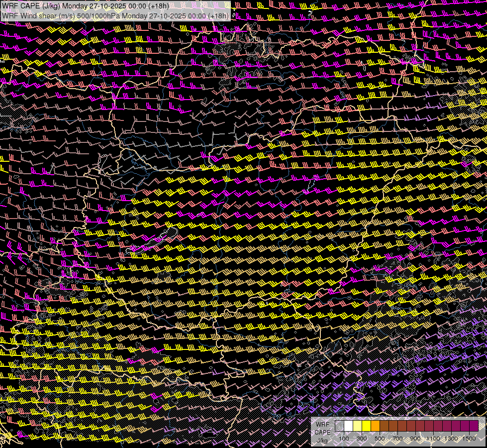The height and width of the screenshot is (448, 487).
Task: Select the swatch immediately left of the 1500 tick
Action: click(x=465, y=426)
